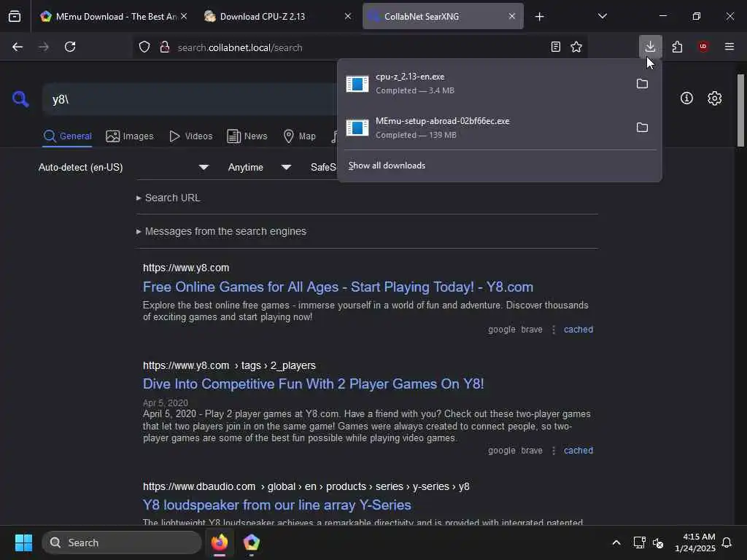The height and width of the screenshot is (560, 747).
Task: Open MEmu-setup-abroad-02bf66ec.exe download entry
Action: click(484, 128)
